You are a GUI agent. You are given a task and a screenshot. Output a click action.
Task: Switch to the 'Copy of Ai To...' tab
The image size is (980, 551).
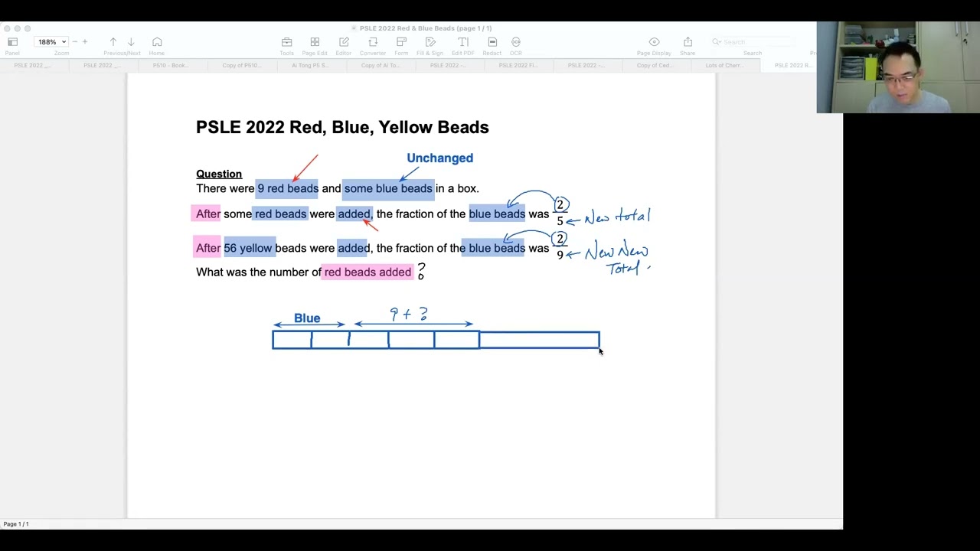pos(380,66)
